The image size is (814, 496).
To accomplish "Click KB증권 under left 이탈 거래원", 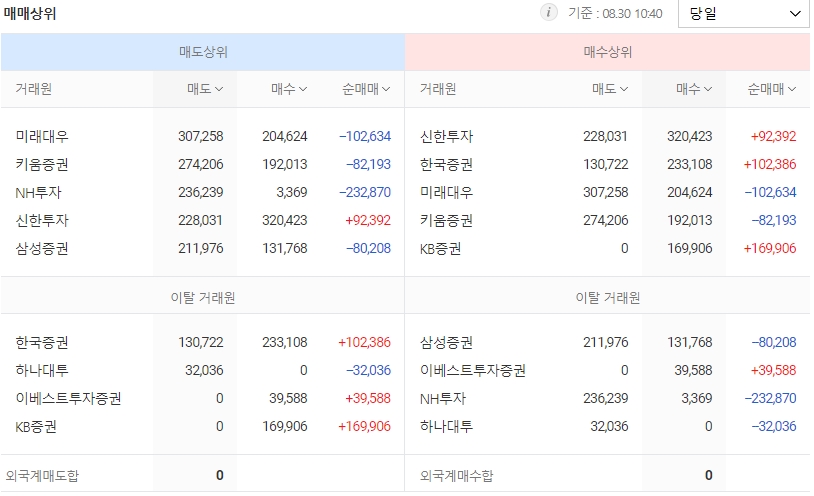I will click(36, 426).
